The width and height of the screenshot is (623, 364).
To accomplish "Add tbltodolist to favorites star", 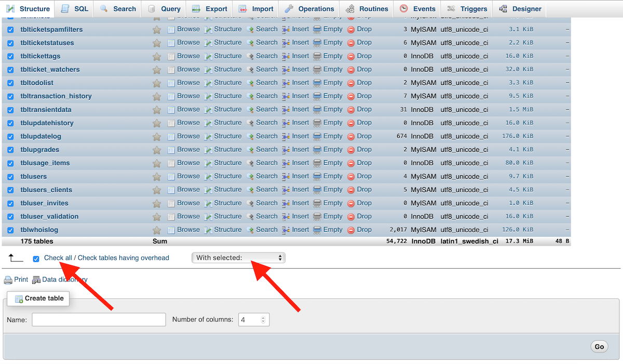I will (157, 83).
